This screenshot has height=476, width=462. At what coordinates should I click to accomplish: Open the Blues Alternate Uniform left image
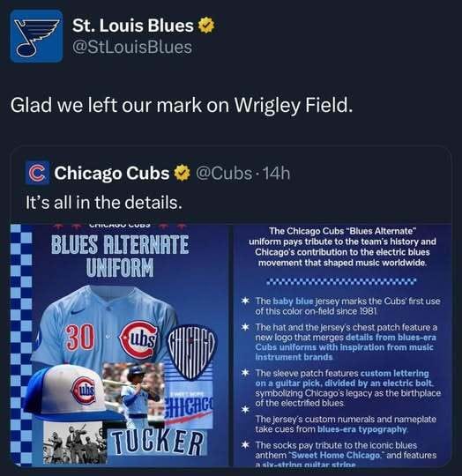tap(120, 346)
